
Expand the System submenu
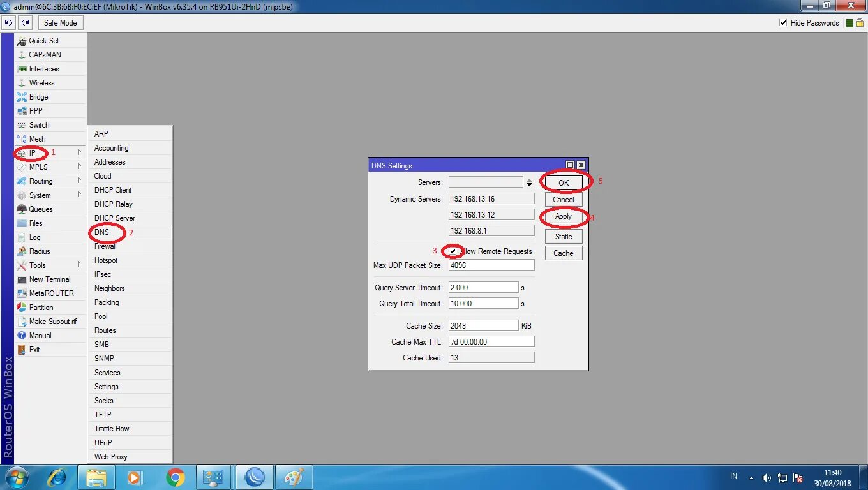(x=50, y=195)
